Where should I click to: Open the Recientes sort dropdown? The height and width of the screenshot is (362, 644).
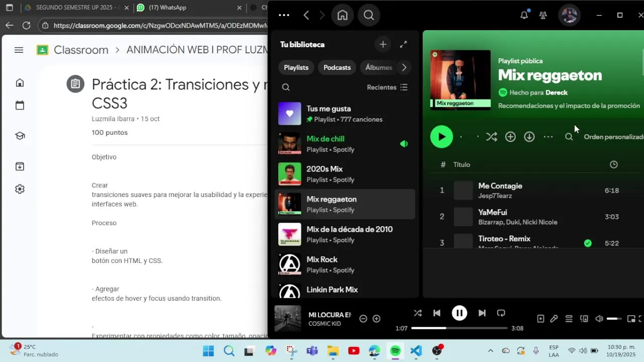tap(387, 87)
